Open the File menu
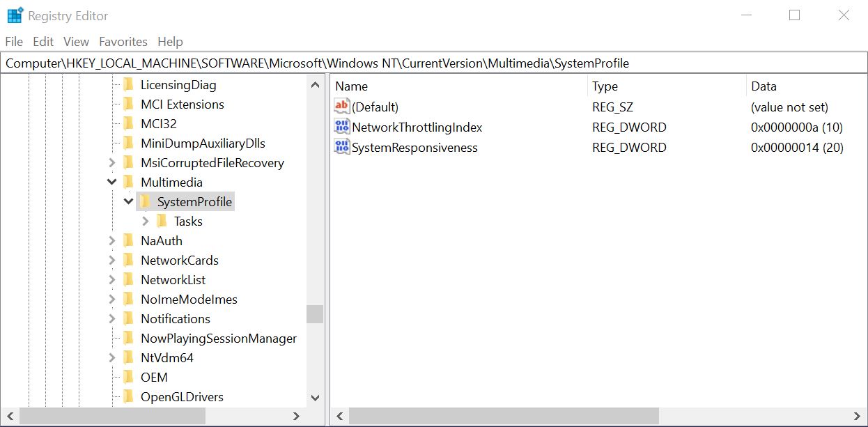 click(x=14, y=42)
